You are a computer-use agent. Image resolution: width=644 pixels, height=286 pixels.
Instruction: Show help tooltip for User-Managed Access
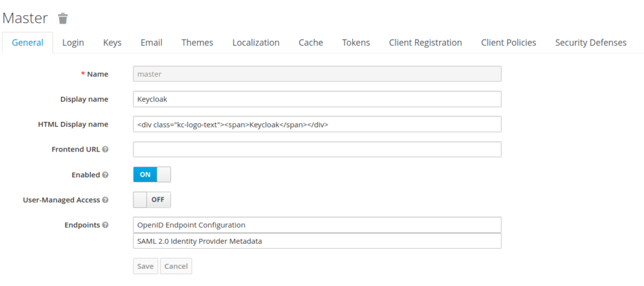click(105, 201)
